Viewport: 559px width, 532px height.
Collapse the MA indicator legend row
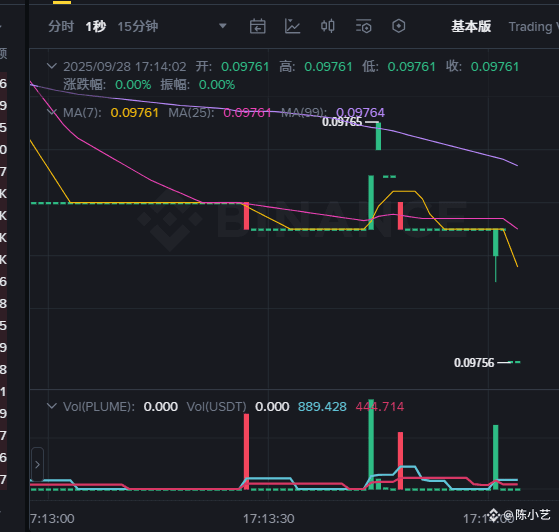pos(52,112)
